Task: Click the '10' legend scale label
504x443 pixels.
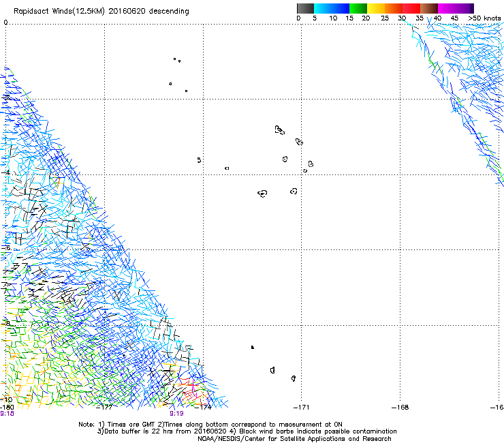Action: pos(333,18)
